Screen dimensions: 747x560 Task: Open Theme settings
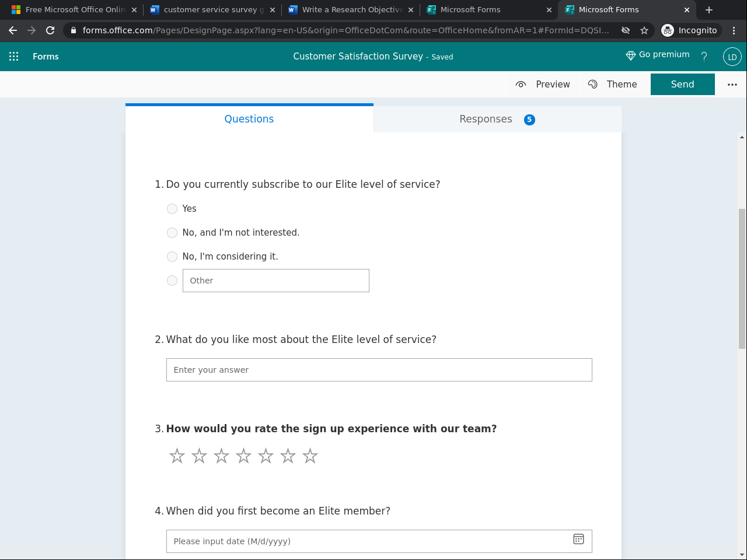click(612, 84)
